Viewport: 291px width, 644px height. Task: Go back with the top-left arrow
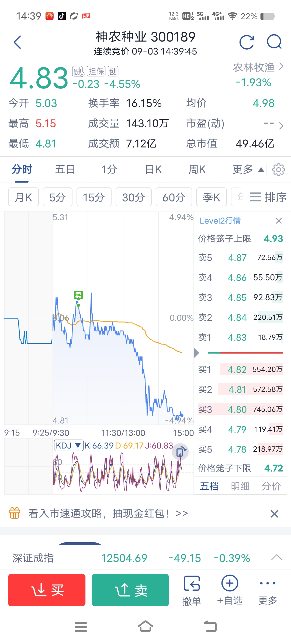(x=17, y=42)
